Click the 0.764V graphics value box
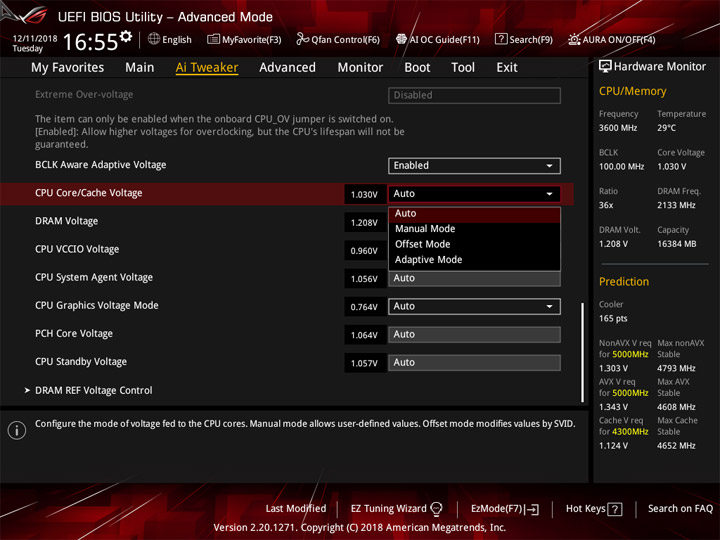Image resolution: width=720 pixels, height=540 pixels. (365, 307)
